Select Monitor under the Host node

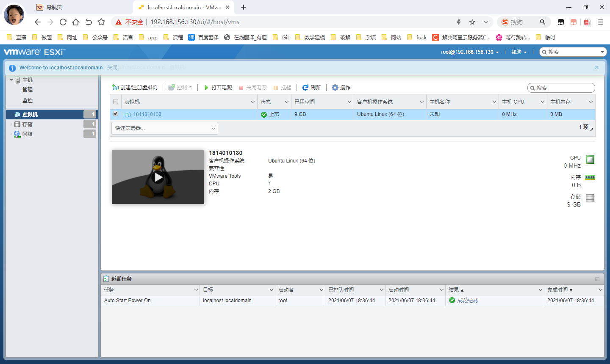tap(28, 101)
